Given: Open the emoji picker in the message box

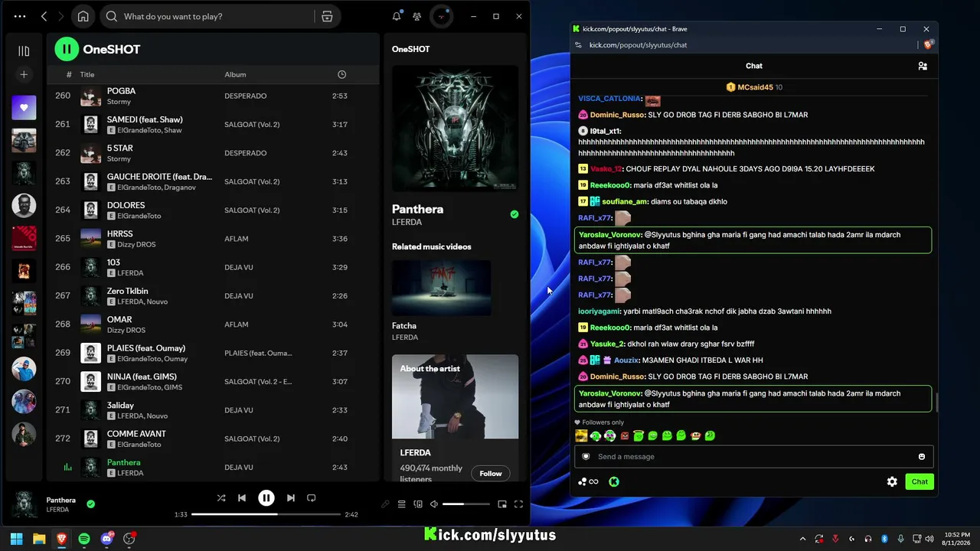Looking at the screenshot, I should (922, 457).
